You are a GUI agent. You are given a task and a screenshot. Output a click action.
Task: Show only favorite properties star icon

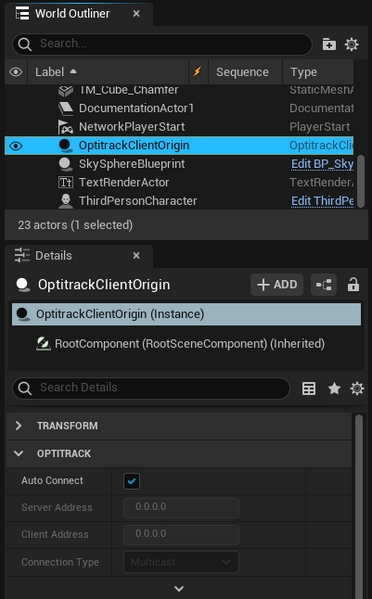tap(334, 389)
